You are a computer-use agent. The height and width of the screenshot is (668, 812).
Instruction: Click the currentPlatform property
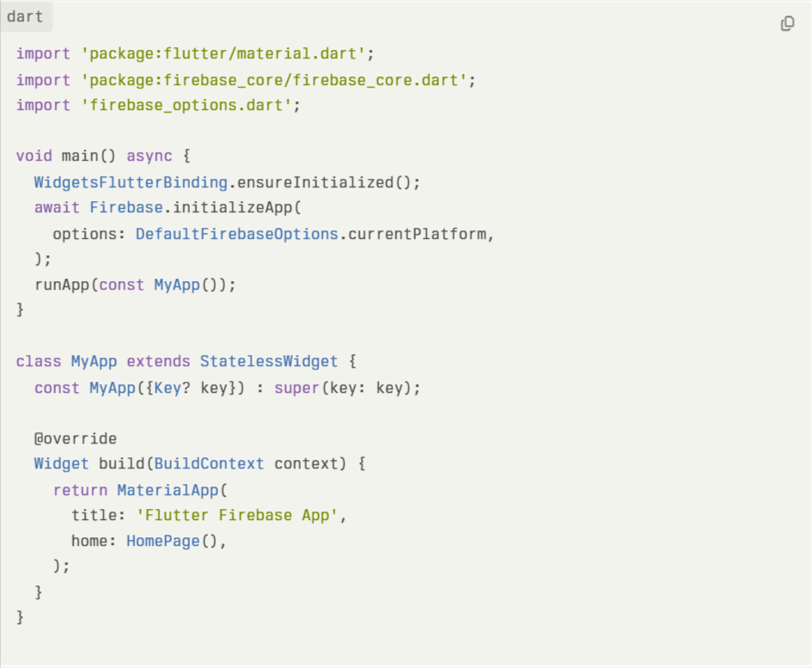[417, 234]
